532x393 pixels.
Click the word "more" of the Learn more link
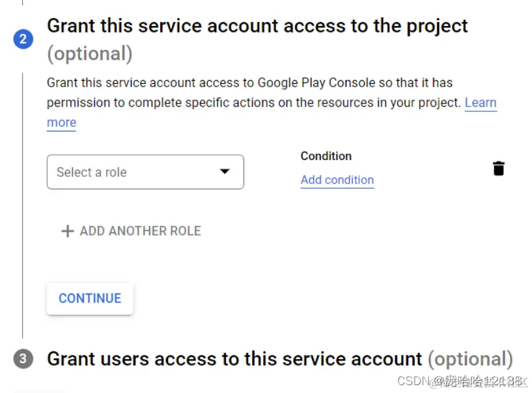(x=61, y=122)
